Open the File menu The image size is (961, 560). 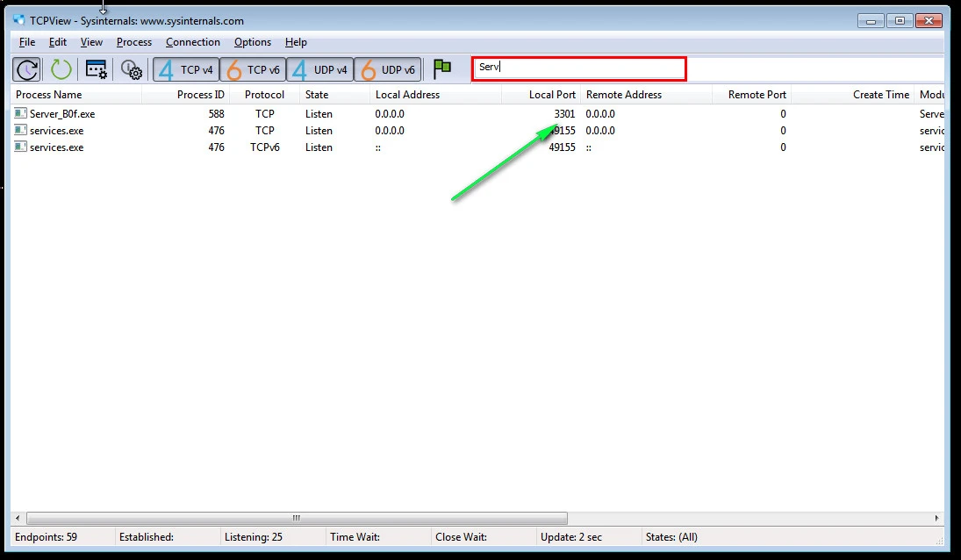(27, 42)
